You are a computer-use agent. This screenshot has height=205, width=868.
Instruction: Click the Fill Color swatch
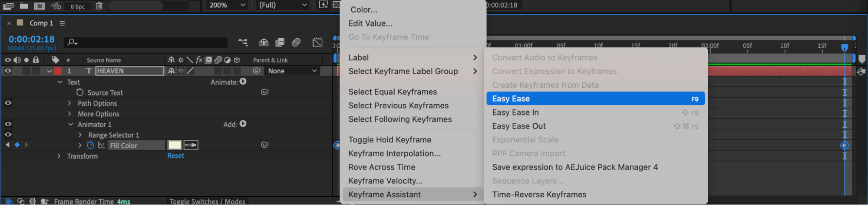click(175, 145)
